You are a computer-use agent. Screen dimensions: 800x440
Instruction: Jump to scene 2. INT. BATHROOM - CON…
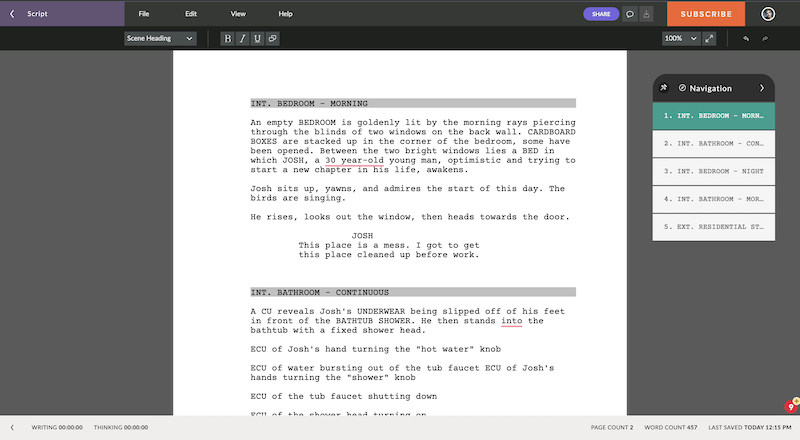point(713,143)
